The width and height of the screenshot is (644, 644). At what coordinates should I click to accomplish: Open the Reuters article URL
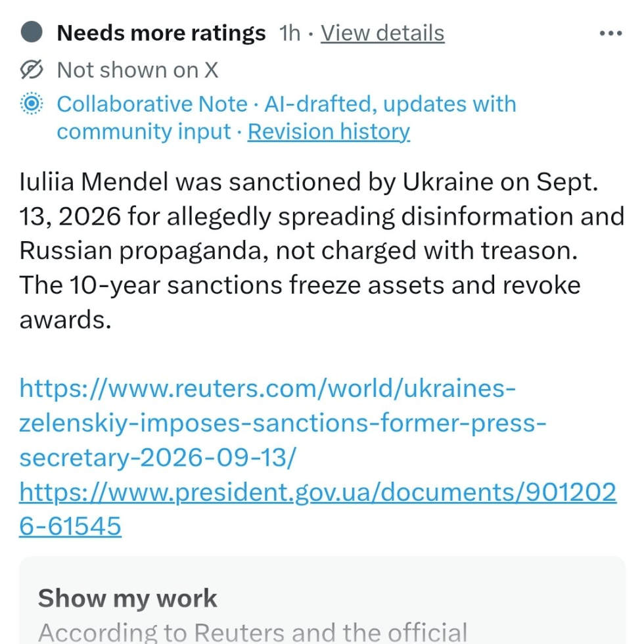pos(283,423)
